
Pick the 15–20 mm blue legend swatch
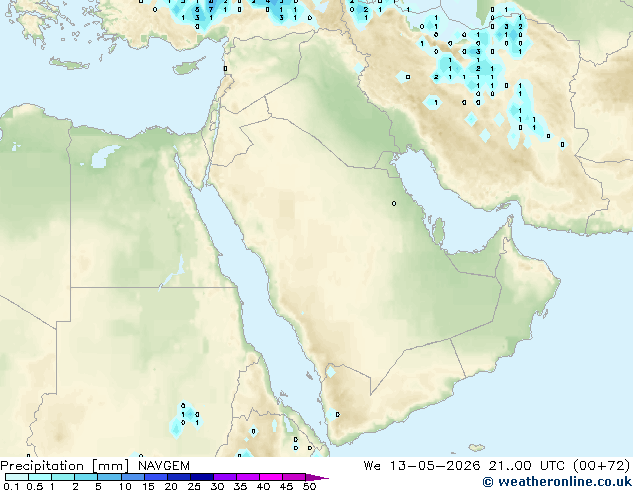click(156, 477)
